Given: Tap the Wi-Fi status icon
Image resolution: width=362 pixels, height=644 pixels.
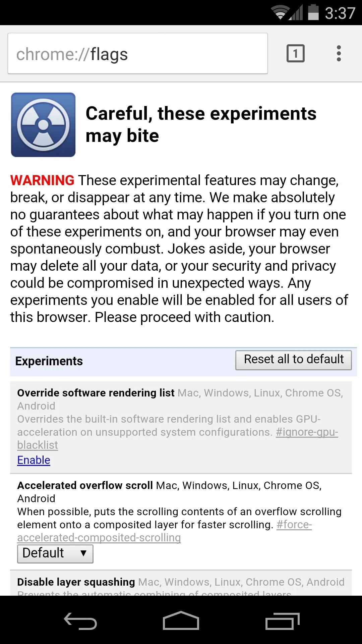Looking at the screenshot, I should pos(280,13).
